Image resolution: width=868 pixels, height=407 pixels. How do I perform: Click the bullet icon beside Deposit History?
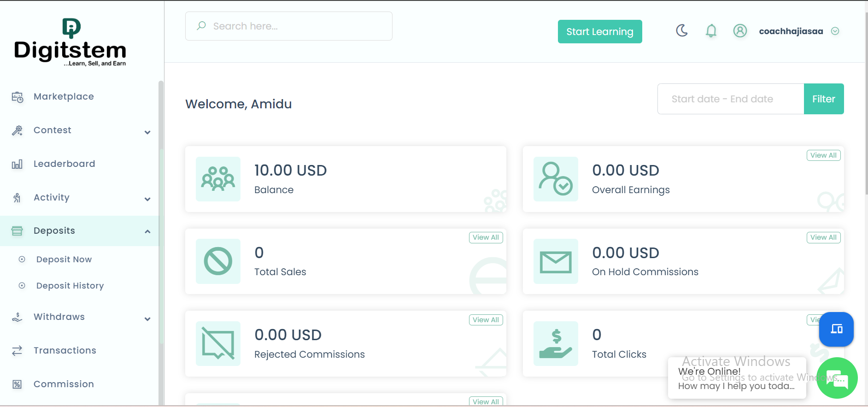[22, 285]
